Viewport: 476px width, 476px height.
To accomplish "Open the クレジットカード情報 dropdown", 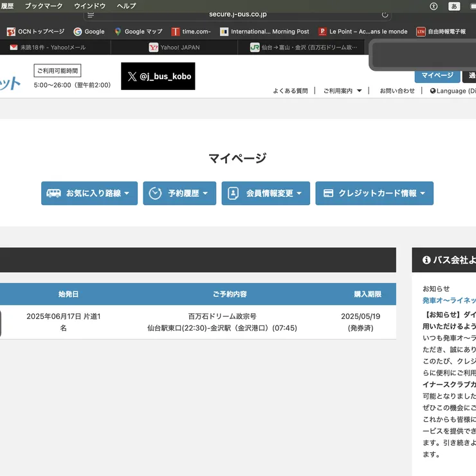I will (374, 193).
